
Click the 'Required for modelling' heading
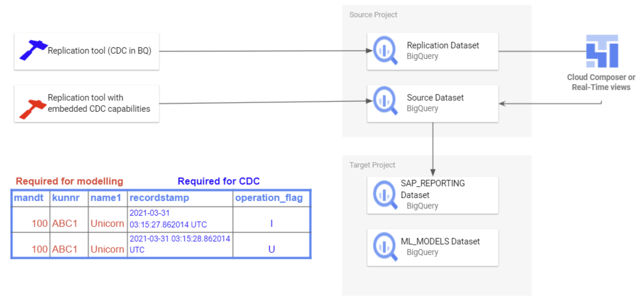click(69, 181)
